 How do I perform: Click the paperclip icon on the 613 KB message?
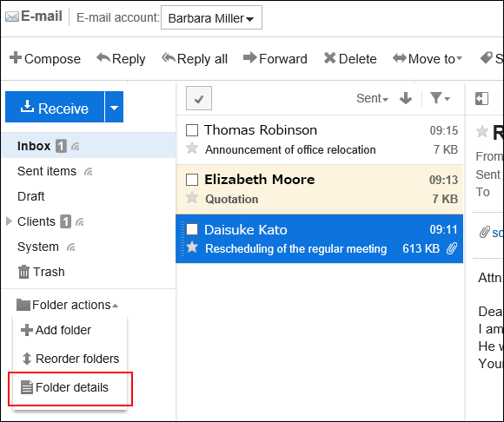[x=452, y=248]
